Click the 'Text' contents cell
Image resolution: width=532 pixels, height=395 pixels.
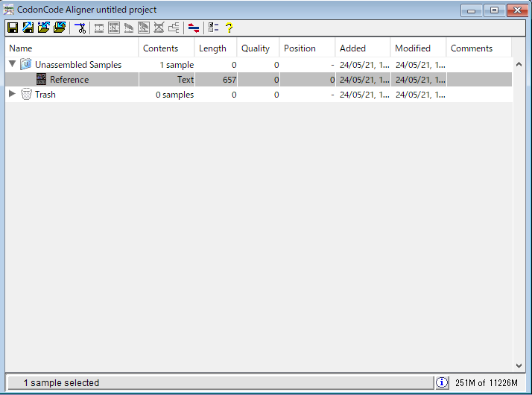[167, 80]
